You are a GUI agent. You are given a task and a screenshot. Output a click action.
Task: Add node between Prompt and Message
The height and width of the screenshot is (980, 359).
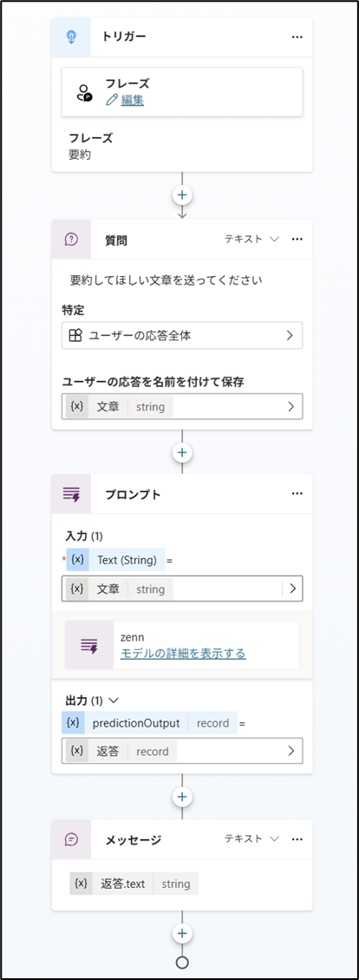pyautogui.click(x=182, y=796)
